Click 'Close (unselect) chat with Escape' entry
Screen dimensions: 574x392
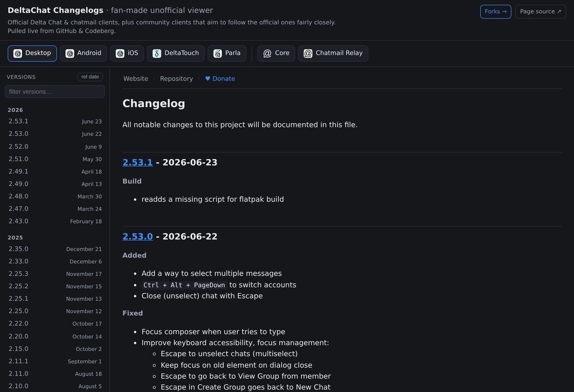202,296
